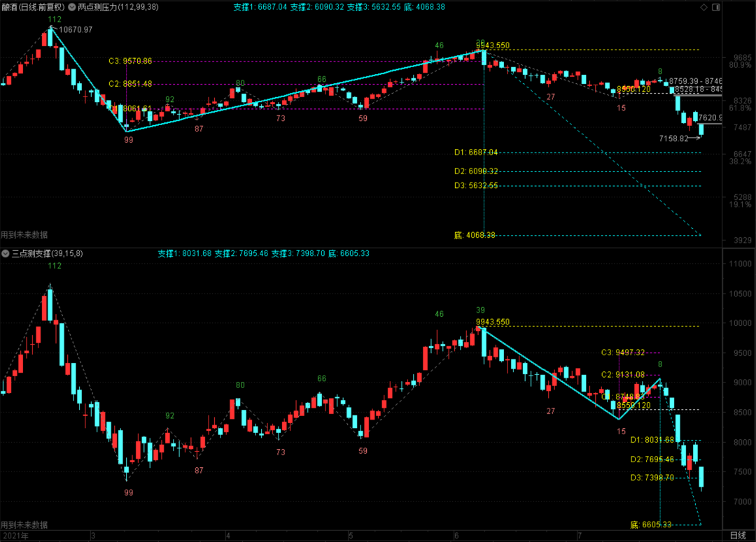Select month 3 on the time axis
This screenshot has width=756, height=542.
[x=93, y=536]
